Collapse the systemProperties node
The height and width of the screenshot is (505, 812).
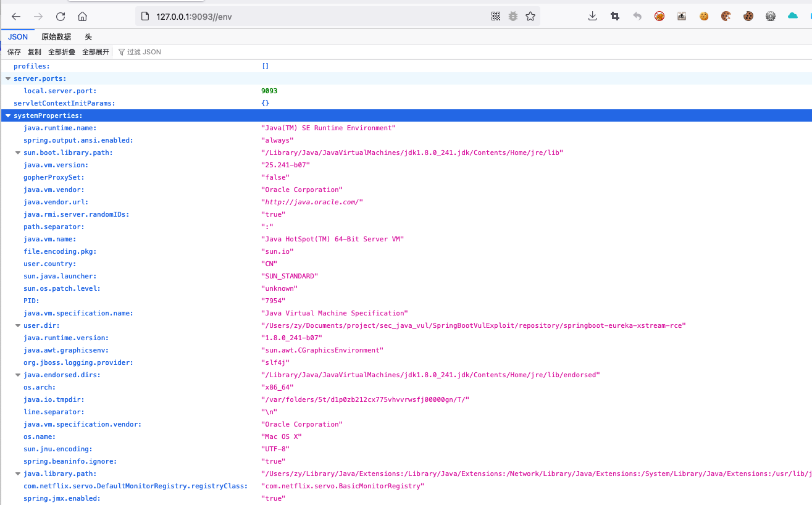click(8, 115)
